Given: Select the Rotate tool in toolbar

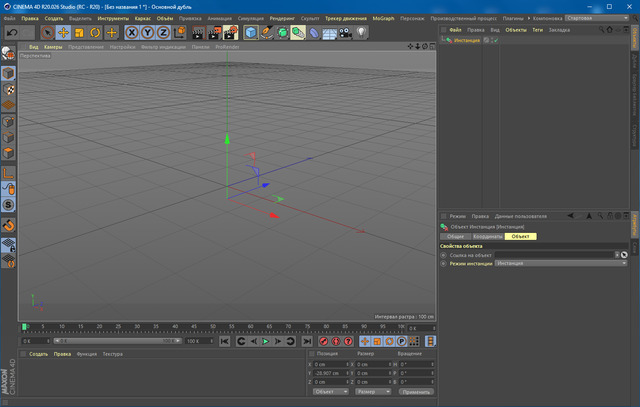Looking at the screenshot, I should pos(95,33).
